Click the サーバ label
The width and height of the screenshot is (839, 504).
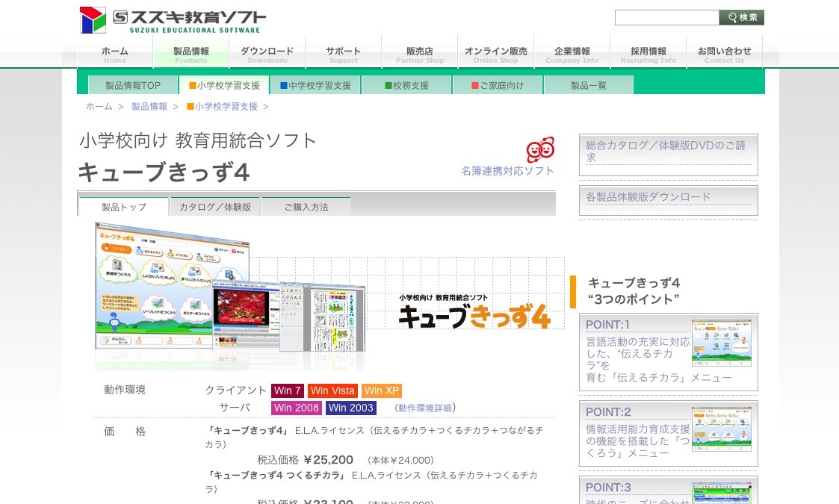tap(235, 407)
